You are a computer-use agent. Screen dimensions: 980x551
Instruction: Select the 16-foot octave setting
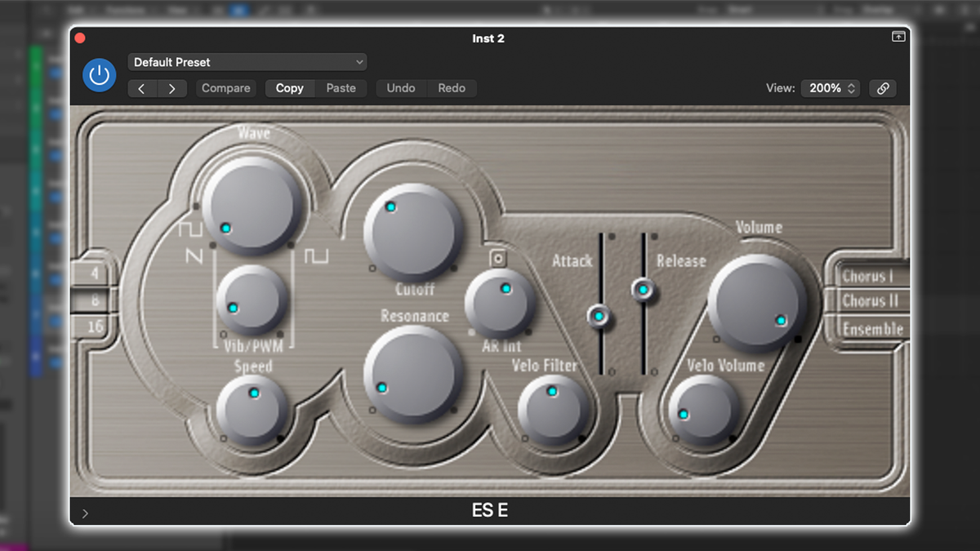tap(94, 327)
